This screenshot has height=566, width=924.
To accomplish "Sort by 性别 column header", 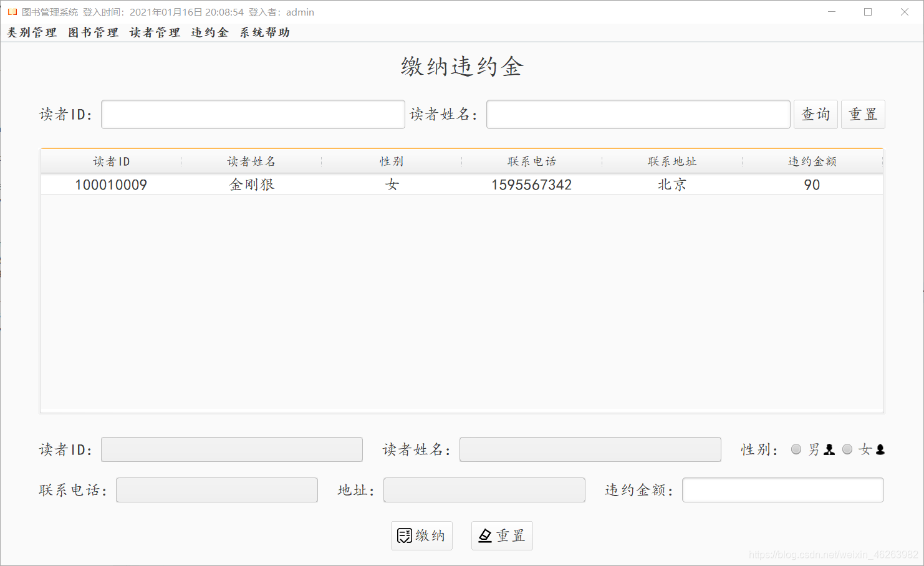I will click(x=392, y=161).
